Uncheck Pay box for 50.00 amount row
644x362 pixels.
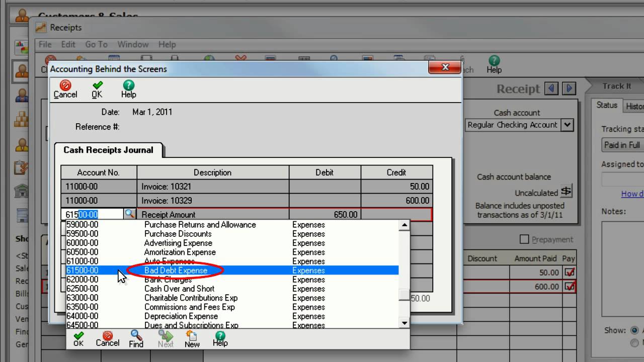pos(570,272)
